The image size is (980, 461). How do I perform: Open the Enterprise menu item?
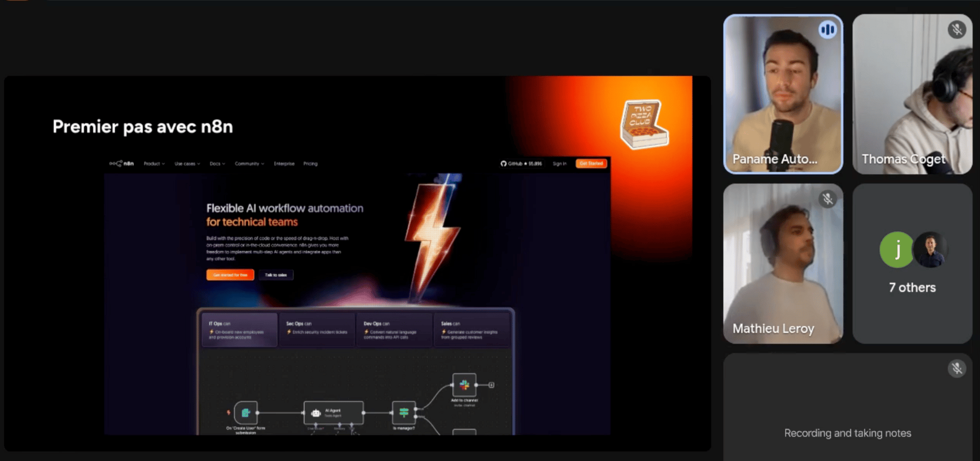click(x=284, y=163)
